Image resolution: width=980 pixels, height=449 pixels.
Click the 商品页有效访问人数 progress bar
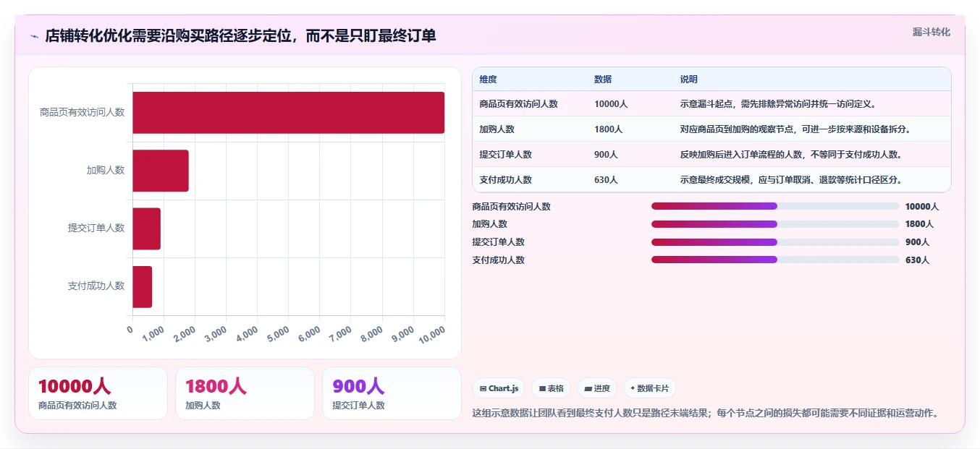click(x=775, y=206)
